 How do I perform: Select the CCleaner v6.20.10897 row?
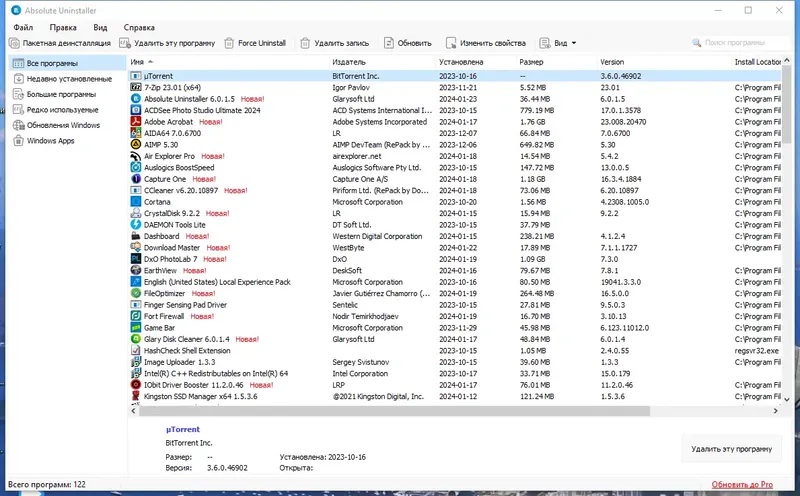454,190
